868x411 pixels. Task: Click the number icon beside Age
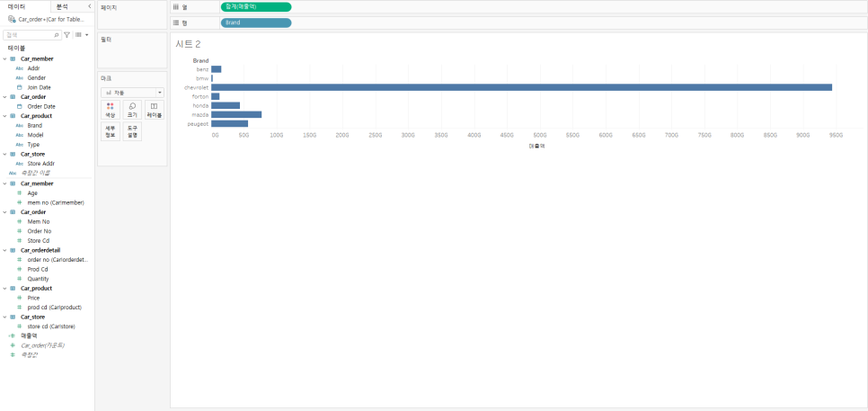click(20, 193)
